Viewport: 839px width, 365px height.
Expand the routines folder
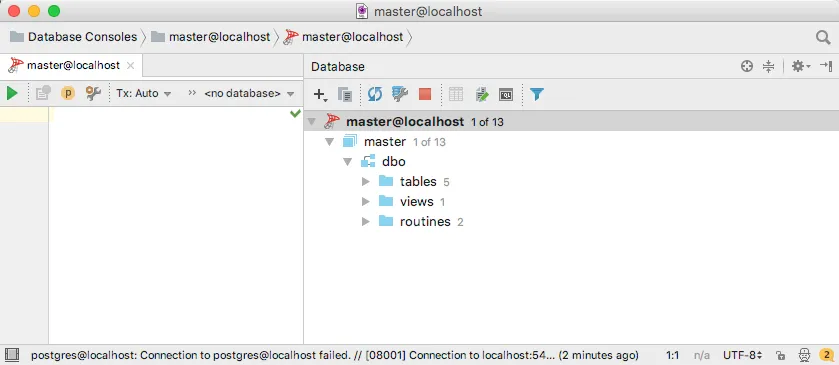click(x=366, y=222)
